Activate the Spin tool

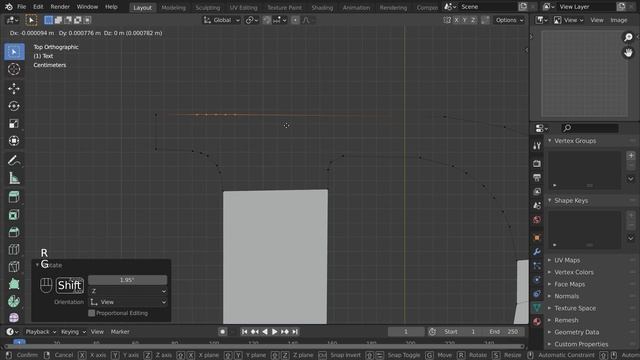coord(14,301)
